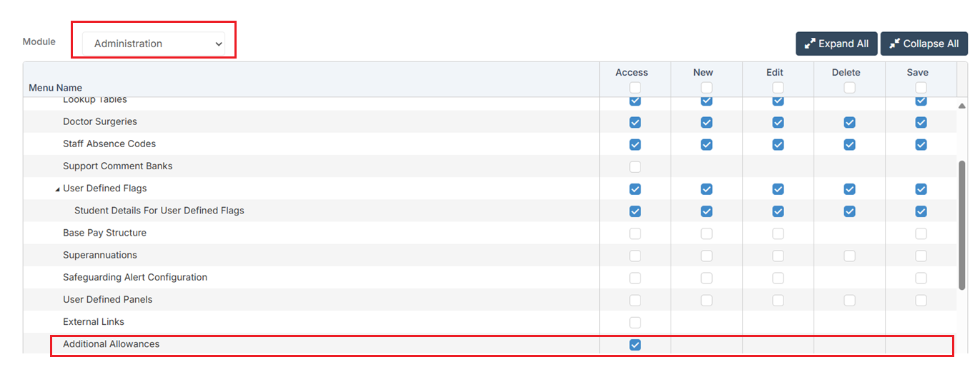The width and height of the screenshot is (980, 372).
Task: Select Student Details For User Defined Flags row
Action: pyautogui.click(x=159, y=211)
